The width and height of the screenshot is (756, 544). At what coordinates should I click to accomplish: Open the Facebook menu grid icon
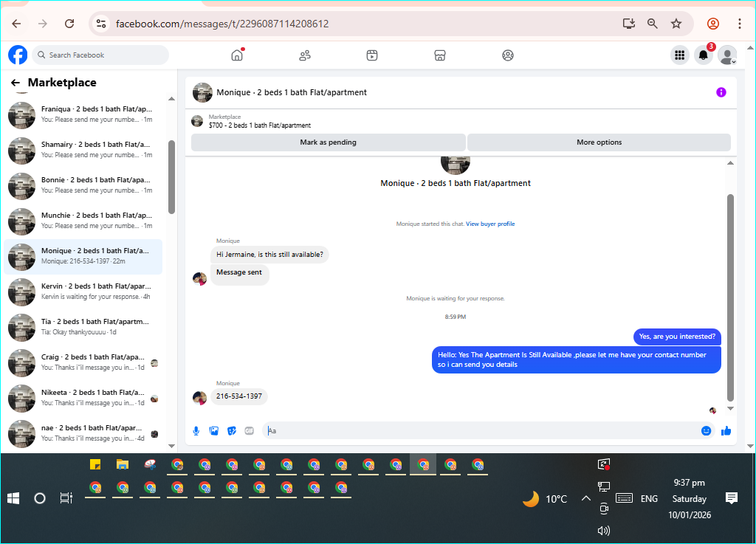click(x=679, y=55)
